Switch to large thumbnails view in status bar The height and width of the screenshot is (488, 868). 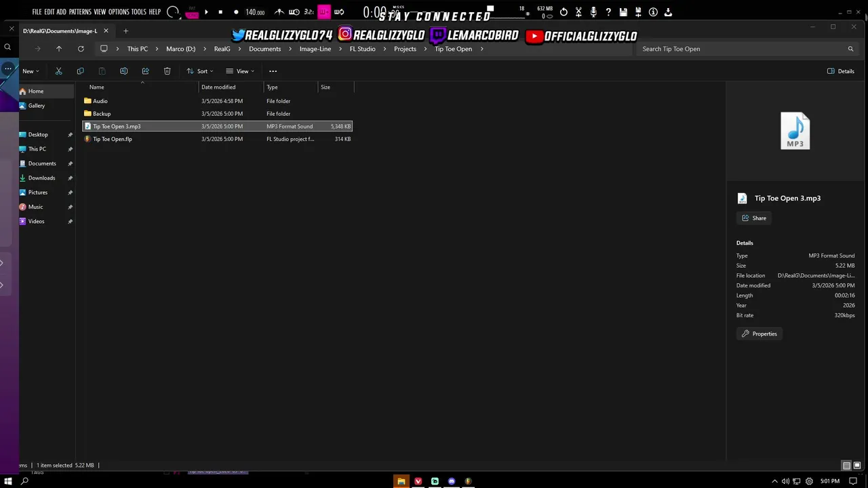[857, 466]
